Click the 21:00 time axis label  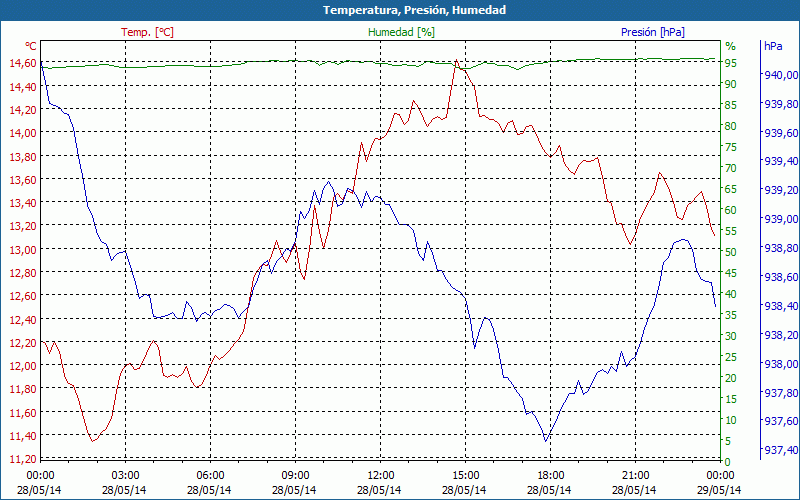635,476
